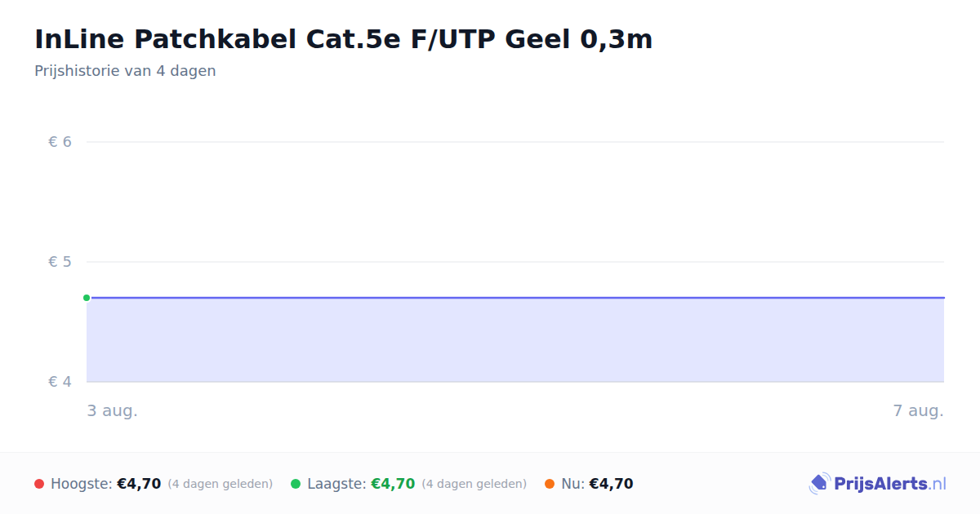Select the 7 aug. date label
Image resolution: width=980 pixels, height=514 pixels.
pyautogui.click(x=918, y=410)
